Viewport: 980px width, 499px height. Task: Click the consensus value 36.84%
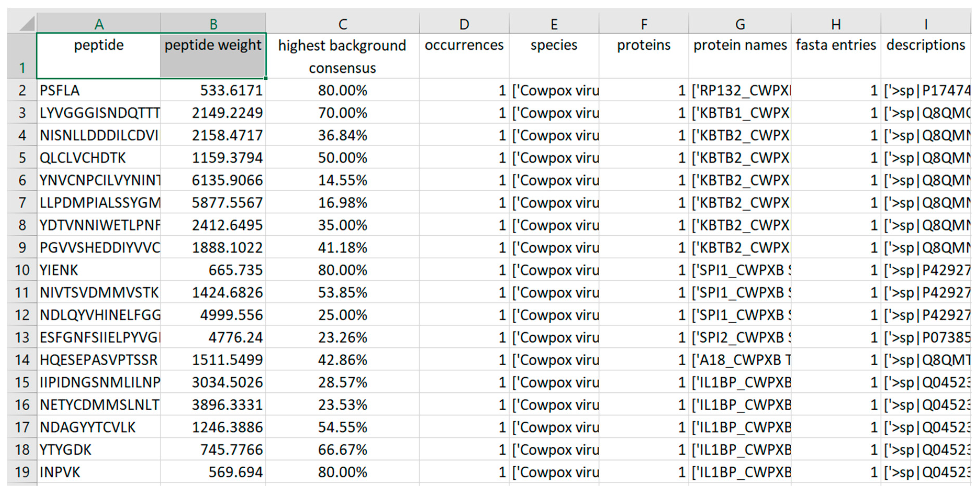[342, 135]
